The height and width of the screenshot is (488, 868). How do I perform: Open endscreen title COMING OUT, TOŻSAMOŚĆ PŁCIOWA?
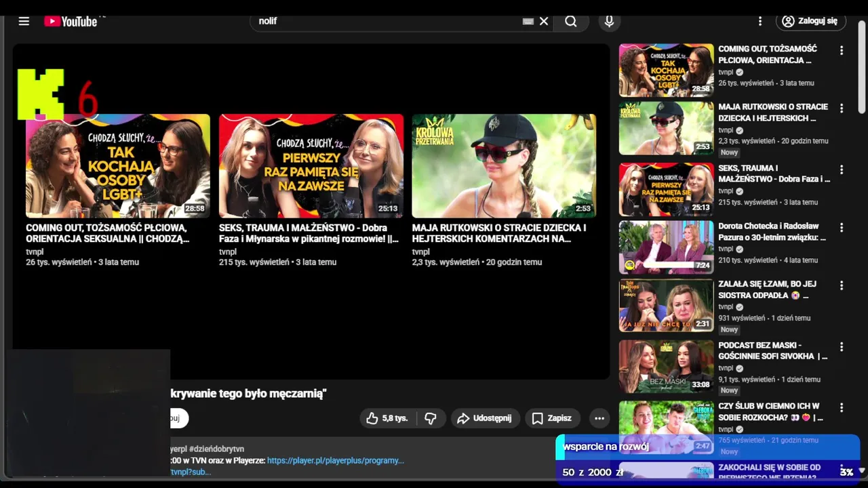(107, 233)
